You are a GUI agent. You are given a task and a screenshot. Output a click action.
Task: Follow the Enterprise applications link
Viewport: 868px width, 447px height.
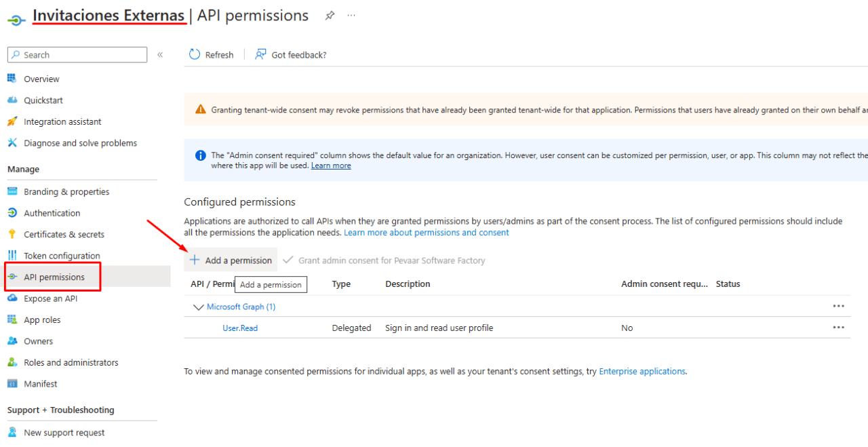point(642,371)
